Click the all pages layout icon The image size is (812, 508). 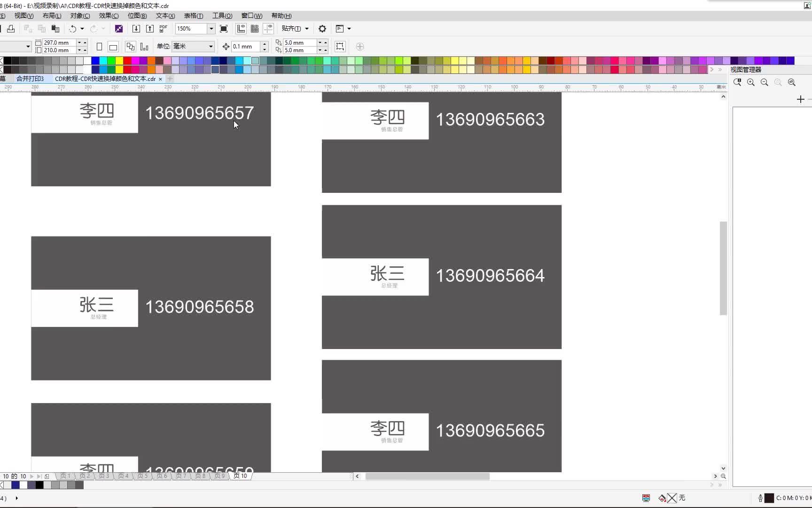131,47
